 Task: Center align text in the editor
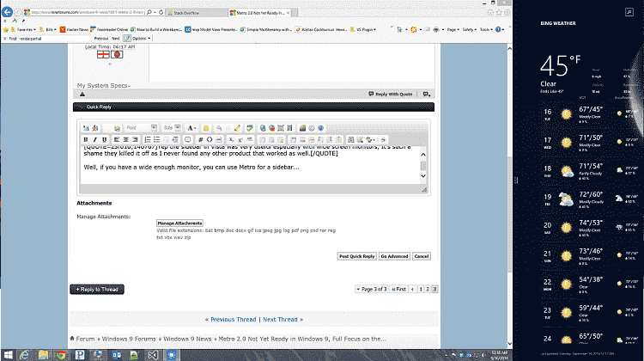pyautogui.click(x=125, y=140)
